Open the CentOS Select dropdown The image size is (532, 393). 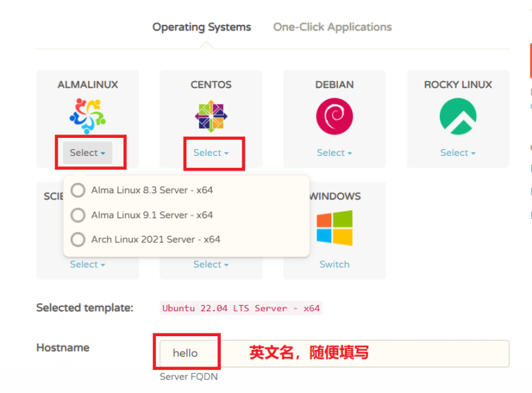(211, 152)
